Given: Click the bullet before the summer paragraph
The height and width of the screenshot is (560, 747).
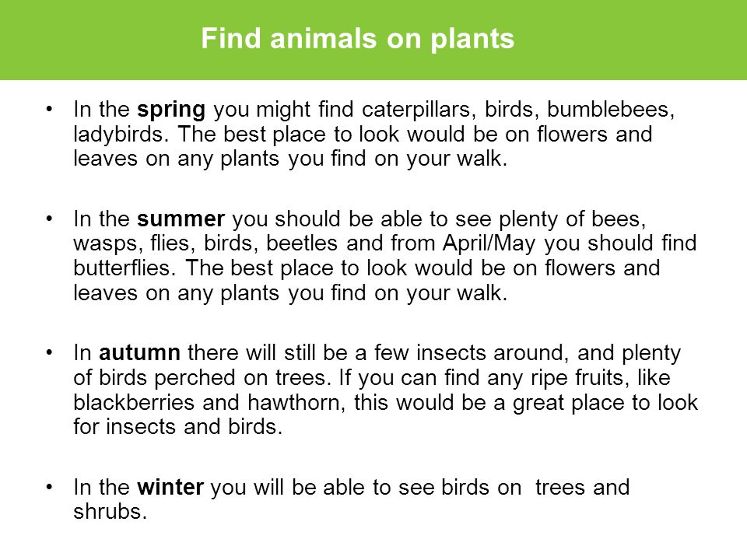Looking at the screenshot, I should pos(49,219).
